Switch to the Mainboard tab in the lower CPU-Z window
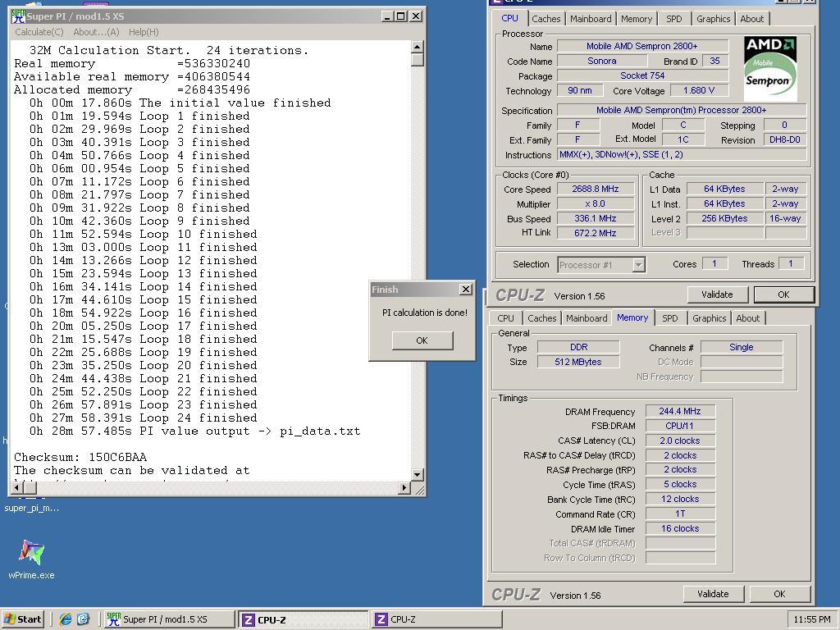The height and width of the screenshot is (630, 840). coord(587,318)
